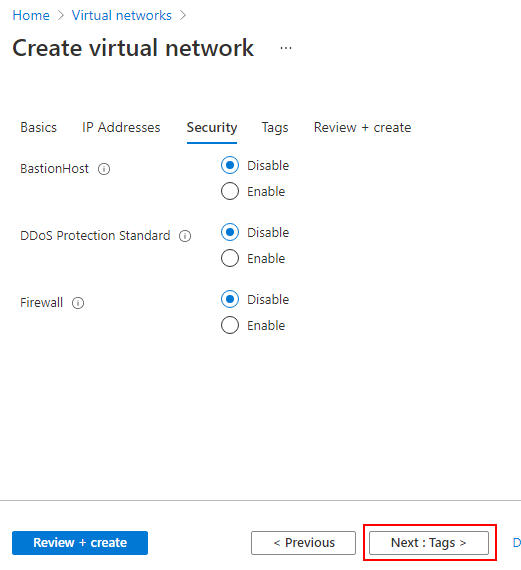
Task: Open the Review + create tab
Action: pyautogui.click(x=362, y=128)
